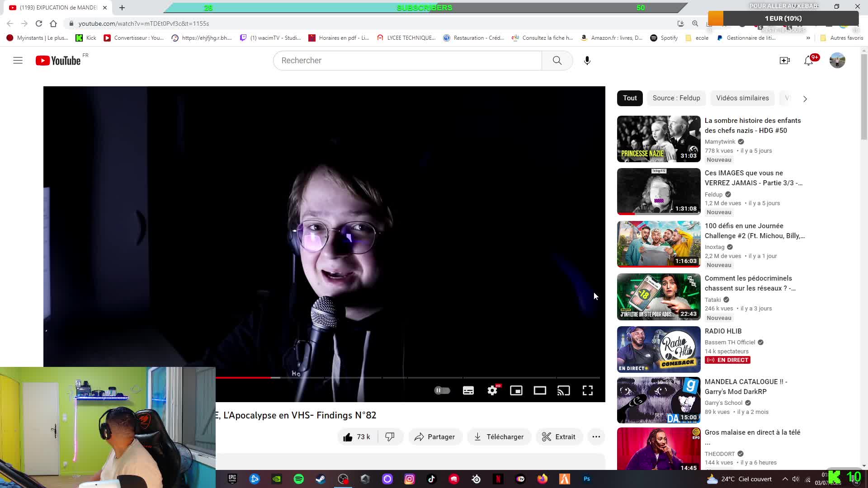
Task: Enable theater mode in the player
Action: point(540,390)
